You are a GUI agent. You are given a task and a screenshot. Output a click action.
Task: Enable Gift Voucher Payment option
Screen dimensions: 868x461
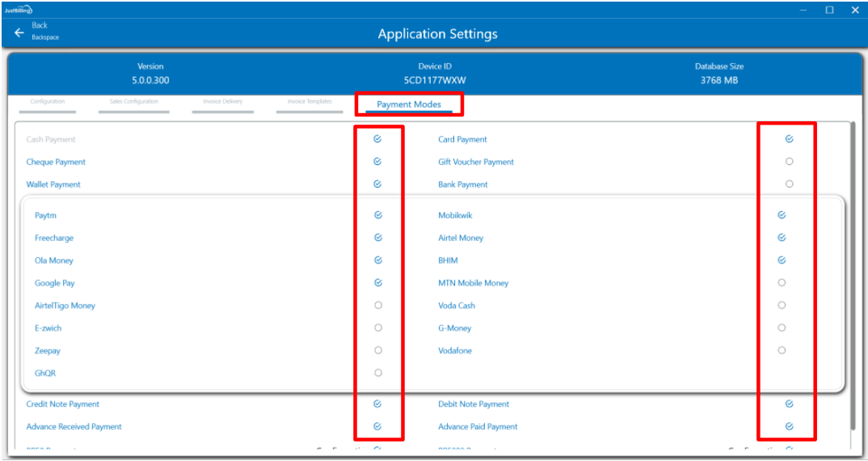point(789,162)
